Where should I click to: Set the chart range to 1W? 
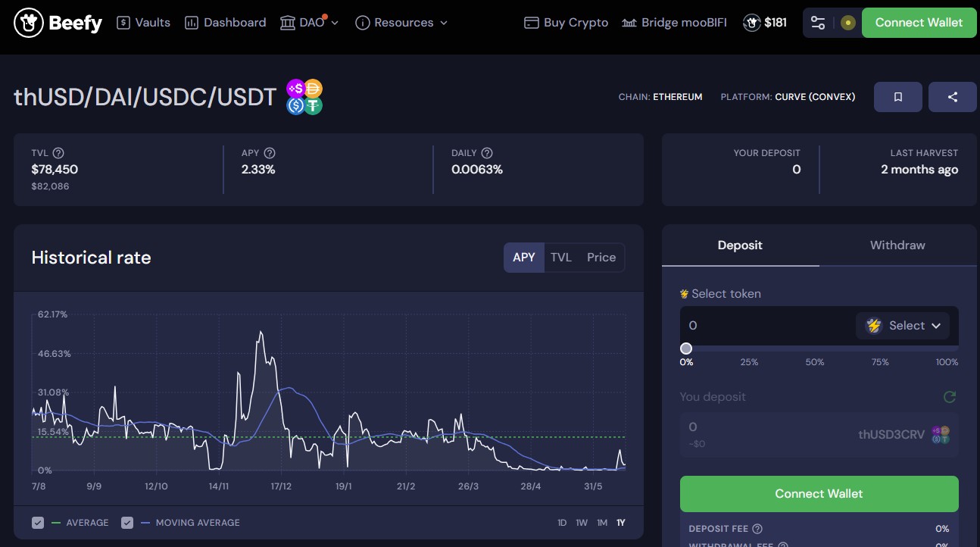(x=582, y=523)
